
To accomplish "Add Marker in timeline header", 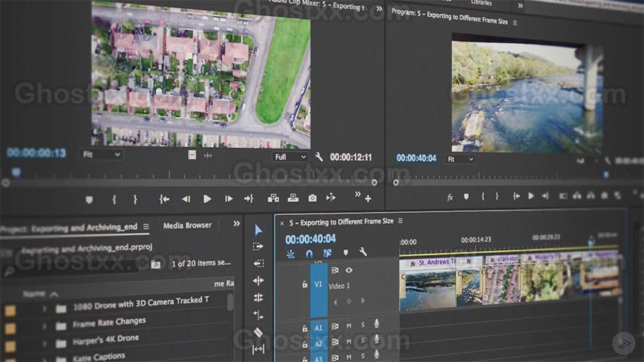I will coord(346,252).
